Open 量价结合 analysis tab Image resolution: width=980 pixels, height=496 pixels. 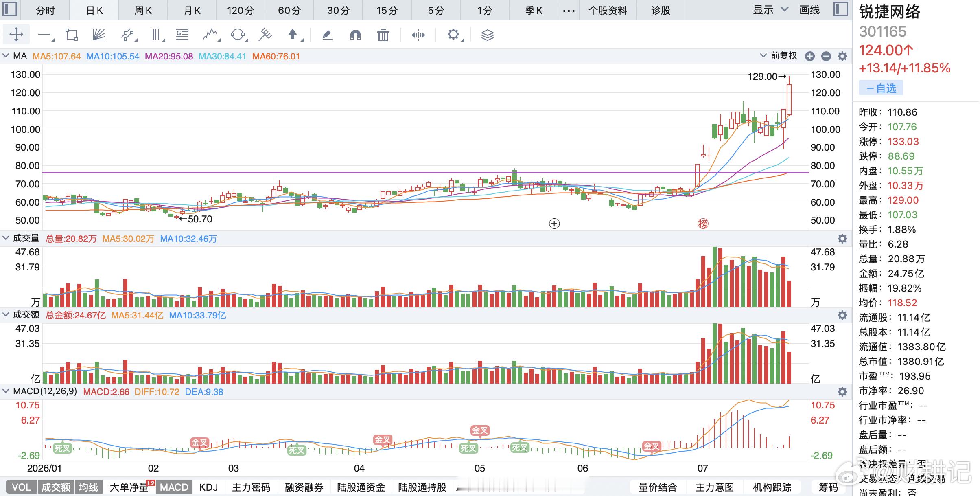[658, 487]
